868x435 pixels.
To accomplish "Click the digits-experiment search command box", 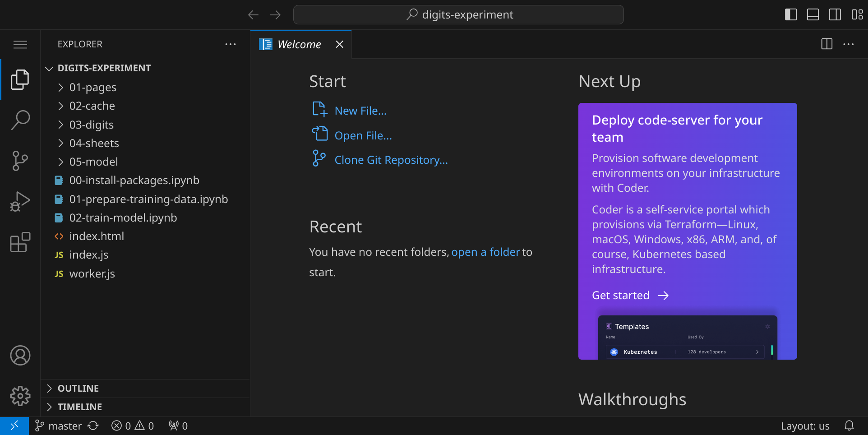I will click(458, 14).
